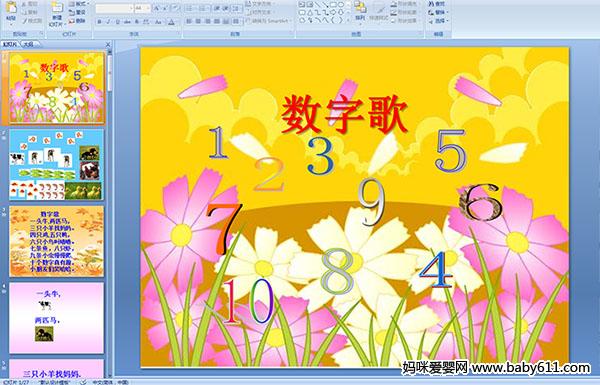Click the Paste clipboard icon
The width and height of the screenshot is (600, 385).
(11, 9)
